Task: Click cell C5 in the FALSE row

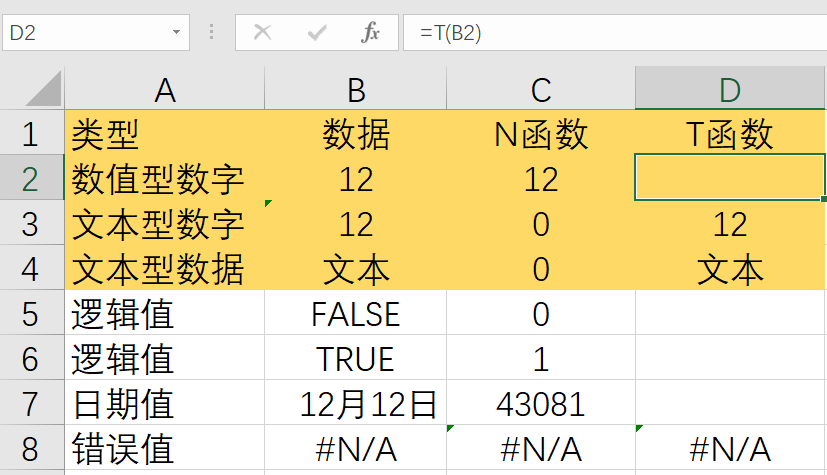Action: tap(541, 313)
